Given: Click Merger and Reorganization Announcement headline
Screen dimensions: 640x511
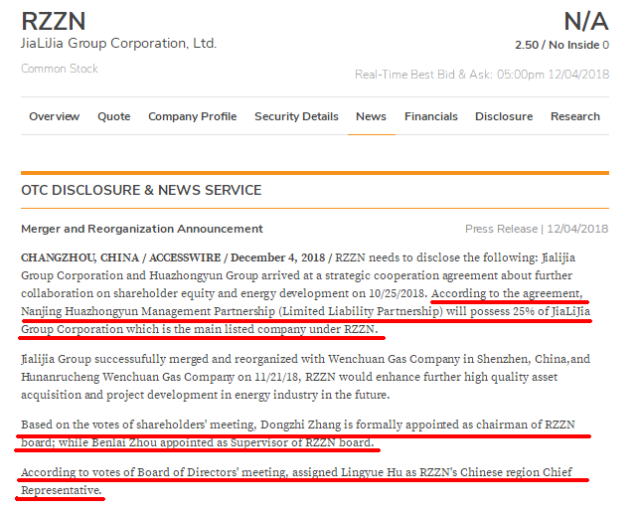Looking at the screenshot, I should [x=142, y=229].
